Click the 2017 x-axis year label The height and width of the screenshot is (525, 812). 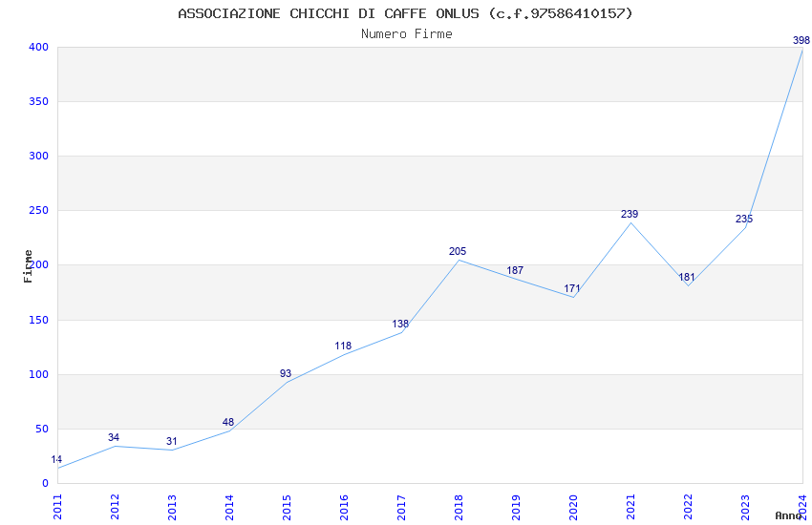[401, 508]
